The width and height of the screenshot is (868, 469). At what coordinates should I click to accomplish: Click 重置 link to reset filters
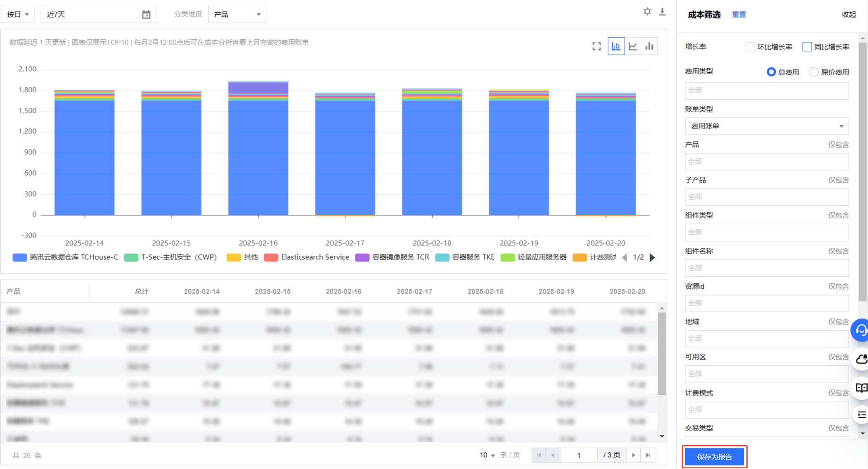tap(738, 14)
